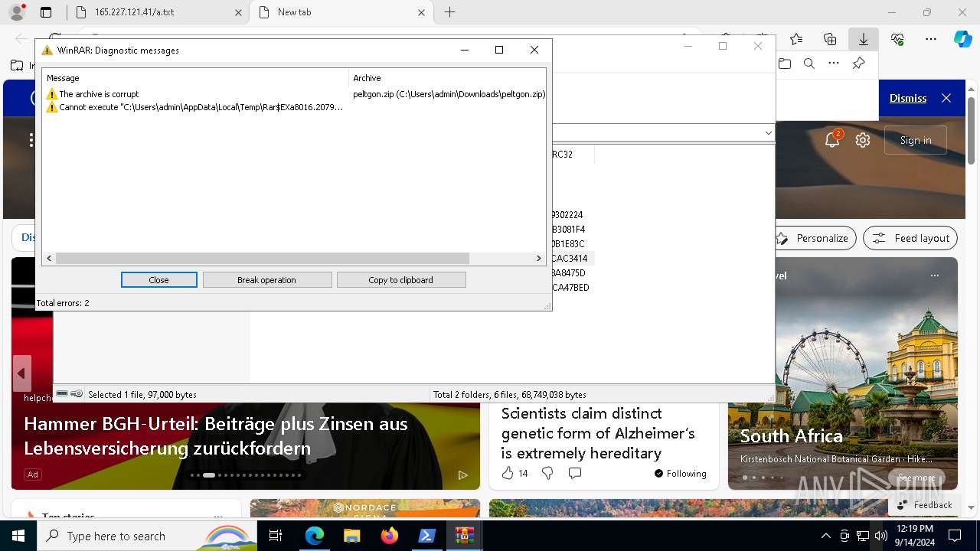Open Task View from taskbar
980x551 pixels.
click(x=276, y=536)
